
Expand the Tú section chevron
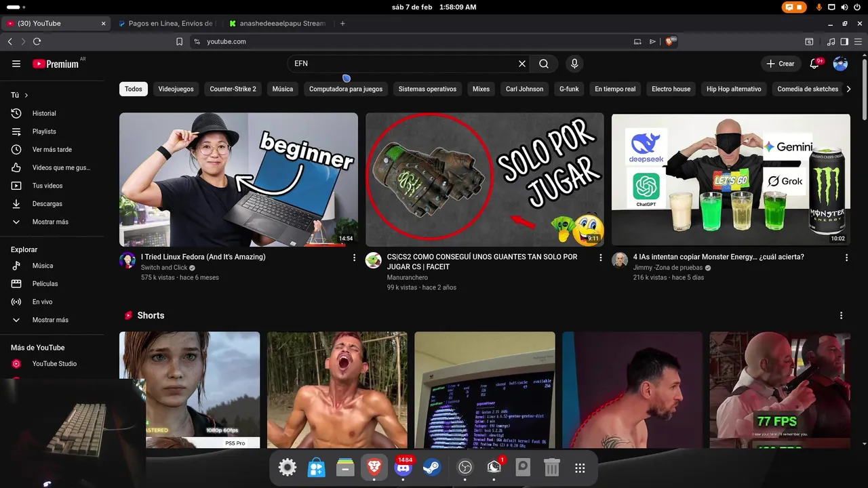click(26, 96)
